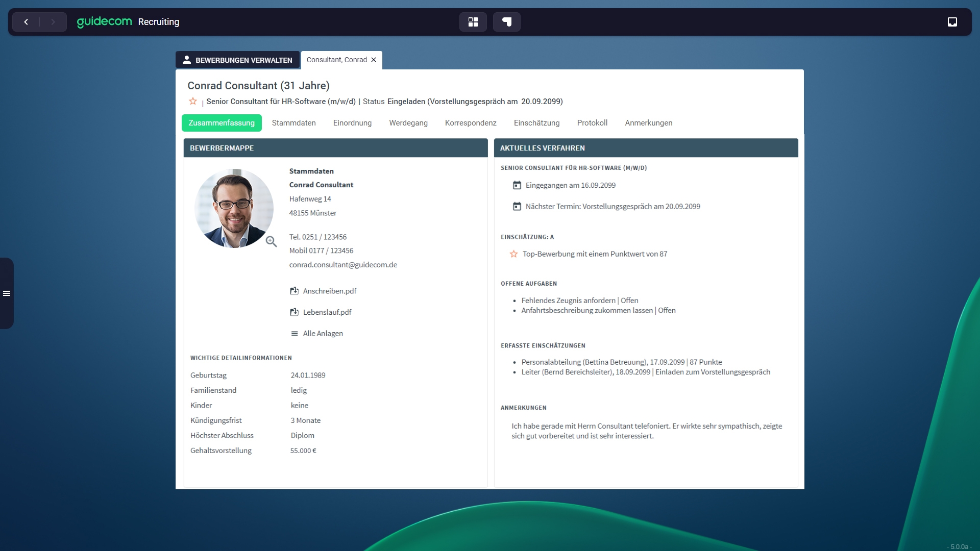
Task: Open the side menu hamburger handle
Action: point(7,293)
